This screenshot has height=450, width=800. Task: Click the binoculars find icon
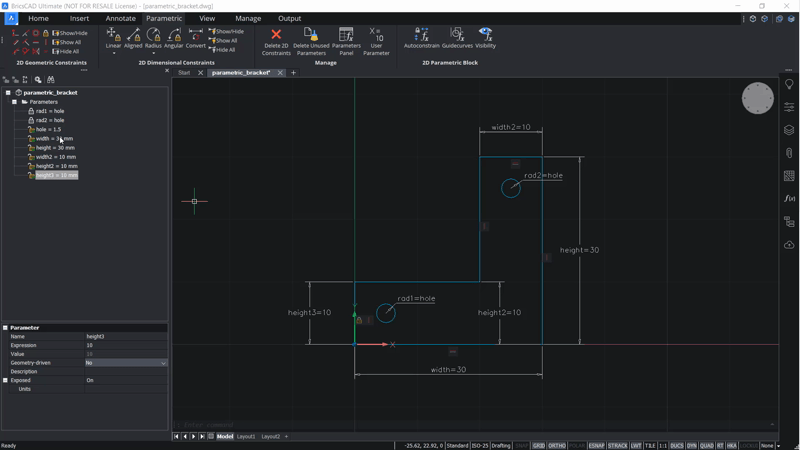coord(51,80)
